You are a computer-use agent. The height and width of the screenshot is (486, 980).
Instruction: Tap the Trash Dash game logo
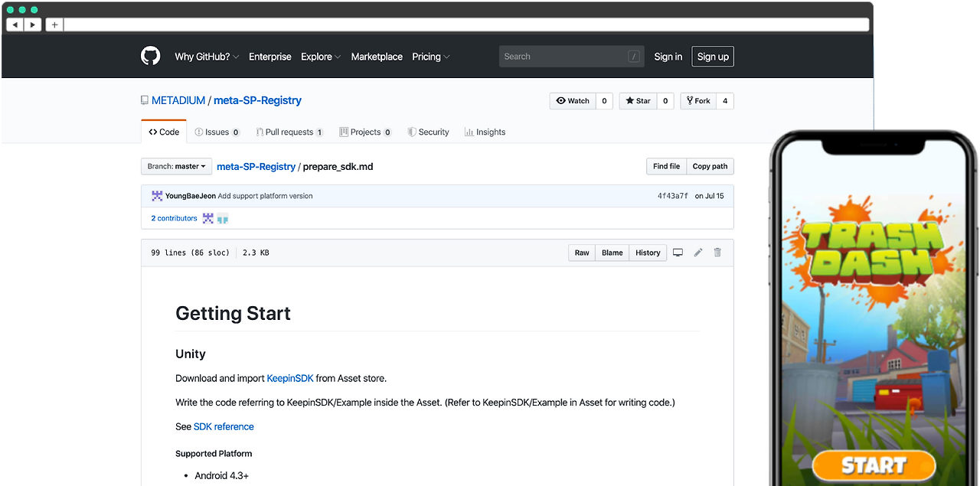(x=877, y=250)
